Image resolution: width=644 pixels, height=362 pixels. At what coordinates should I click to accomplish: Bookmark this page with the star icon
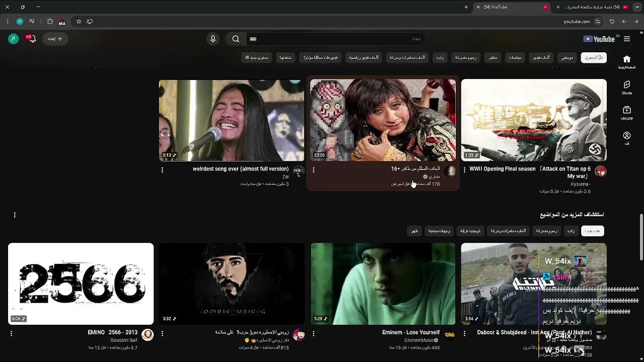(x=78, y=22)
